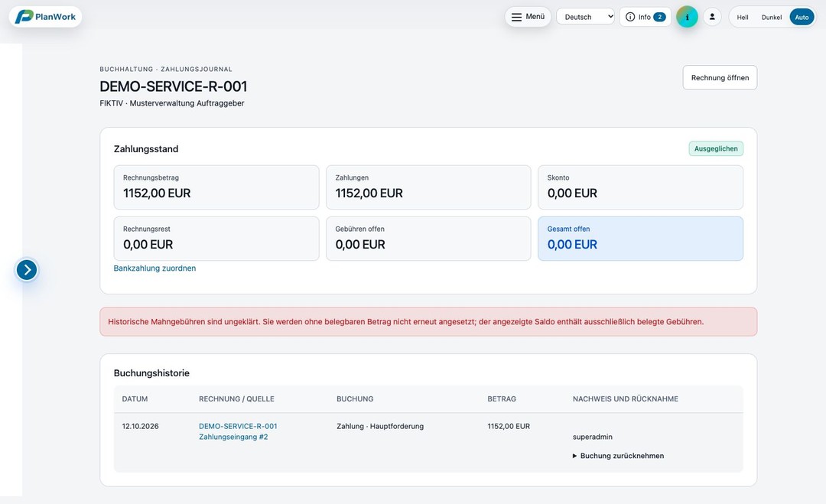826x504 pixels.
Task: Click the teal gradient info circle icon
Action: [x=687, y=17]
